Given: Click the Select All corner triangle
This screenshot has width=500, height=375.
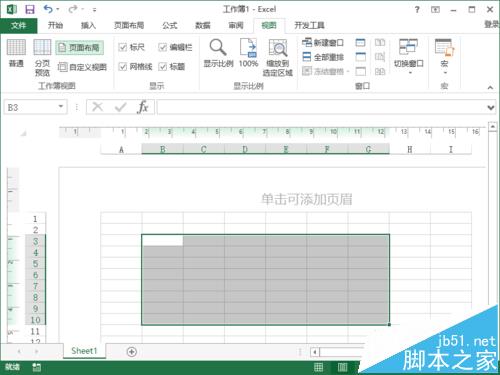Looking at the screenshot, I should (x=23, y=134).
